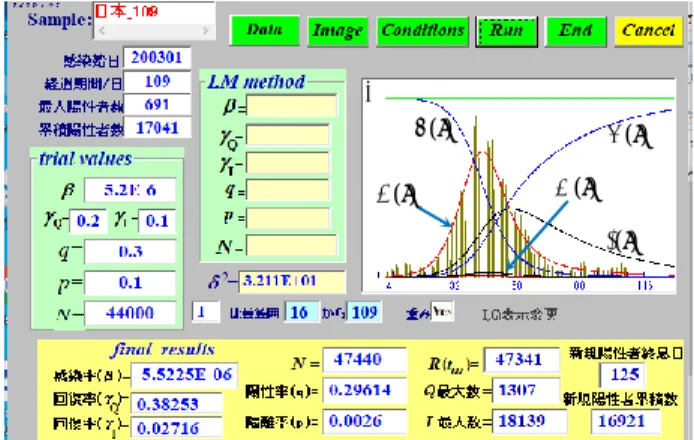Viewport: 694px width, 440px height.
Task: Select end day field showing 125
Action: pos(622,375)
